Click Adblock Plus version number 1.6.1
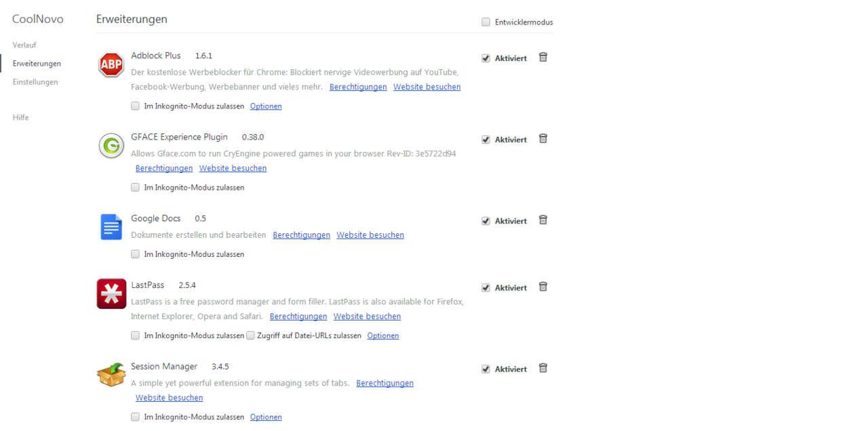The image size is (868, 431). [x=204, y=56]
